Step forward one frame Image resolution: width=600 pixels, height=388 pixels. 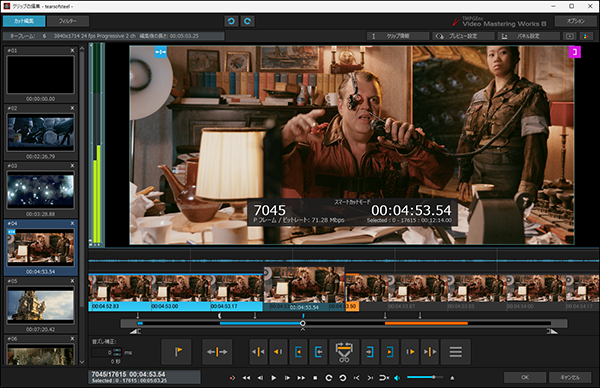coord(287,378)
